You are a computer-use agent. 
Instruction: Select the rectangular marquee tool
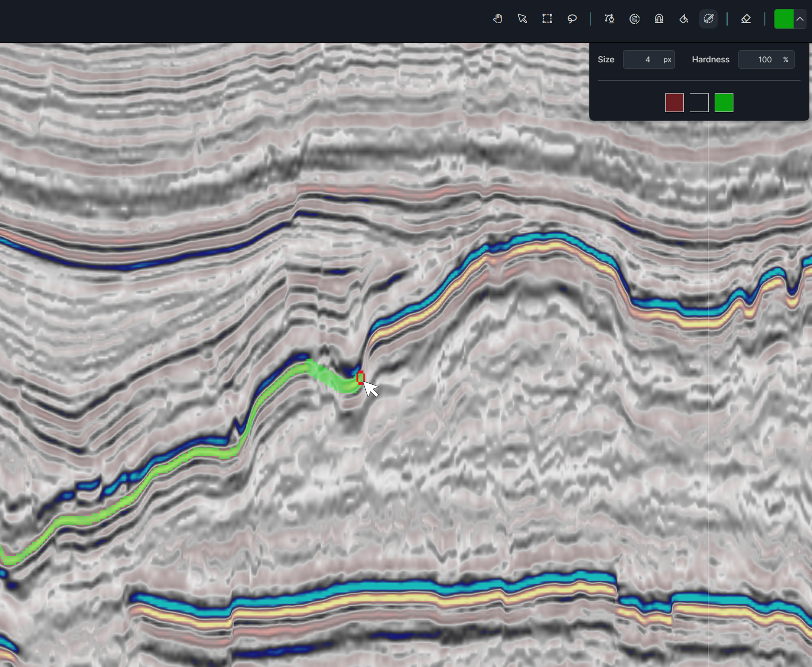click(547, 19)
